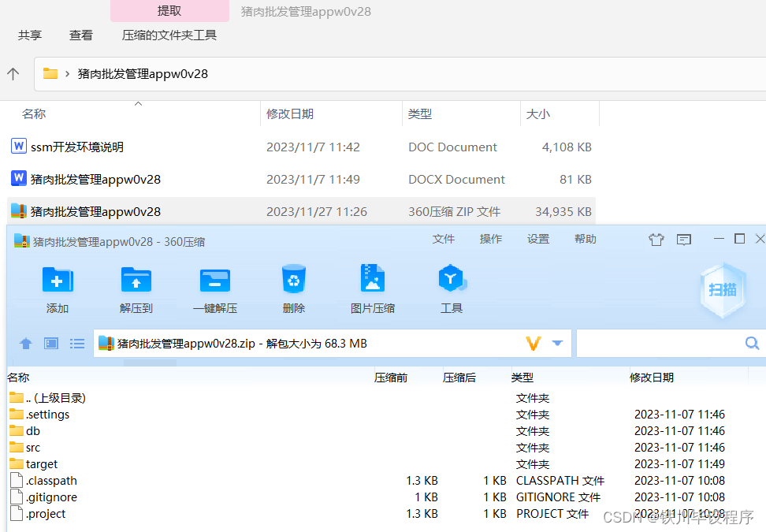Select the 猪肉批发管理appw0v28 DOCX document
The image size is (766, 532).
click(x=301, y=179)
